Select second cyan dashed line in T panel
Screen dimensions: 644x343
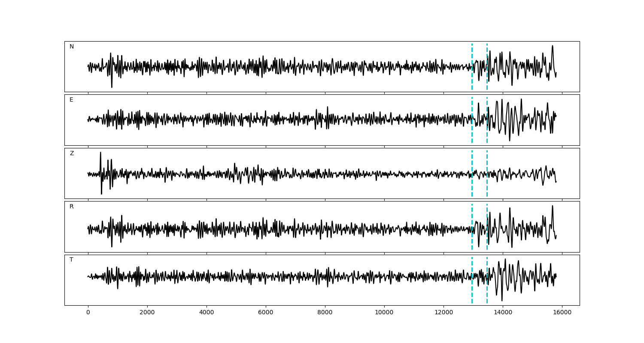pos(487,292)
